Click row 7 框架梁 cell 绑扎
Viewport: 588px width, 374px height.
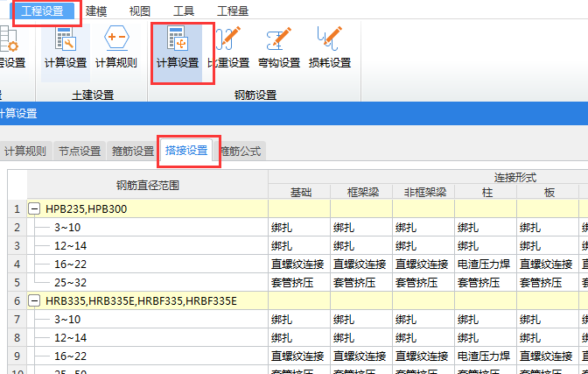coord(361,319)
